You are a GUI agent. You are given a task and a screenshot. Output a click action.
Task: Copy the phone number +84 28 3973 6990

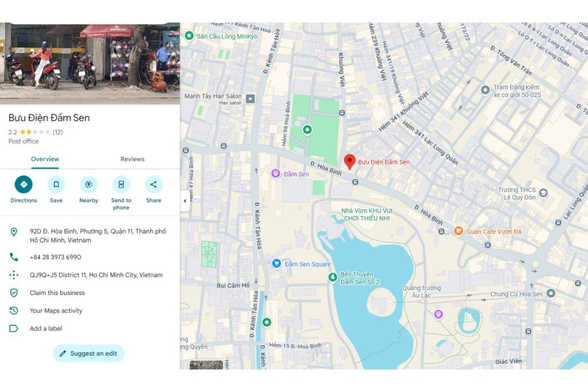click(x=56, y=258)
